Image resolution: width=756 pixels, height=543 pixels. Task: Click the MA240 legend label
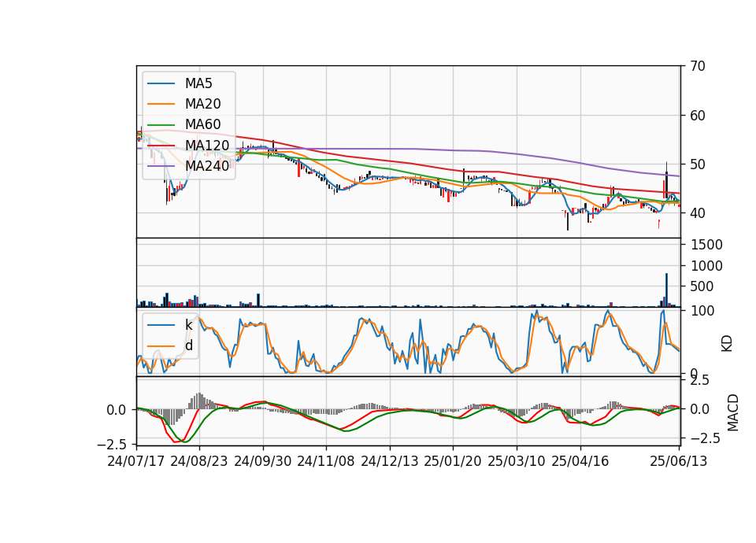(x=207, y=166)
